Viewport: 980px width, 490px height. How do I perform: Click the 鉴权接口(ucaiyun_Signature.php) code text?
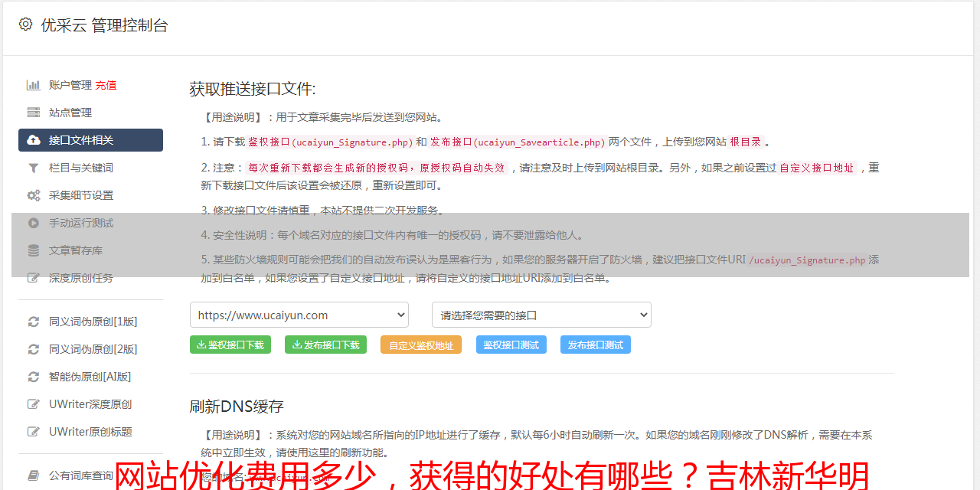331,142
